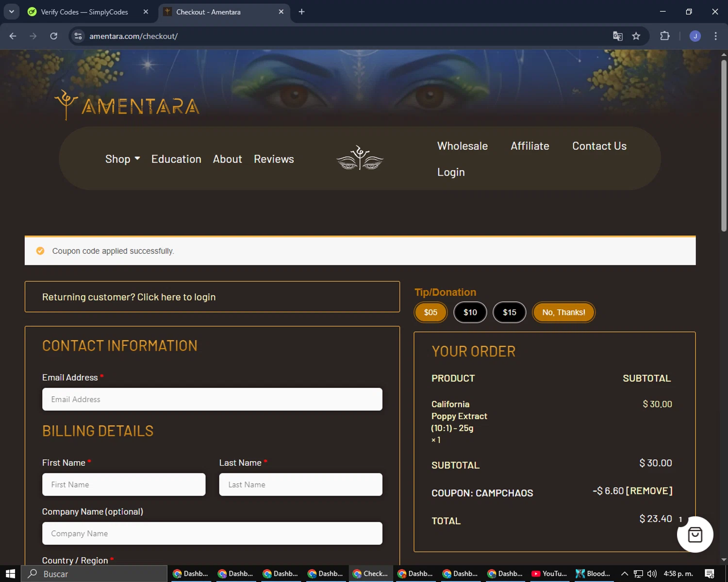Viewport: 728px width, 582px height.
Task: Open the Chrome profile avatar
Action: (695, 36)
